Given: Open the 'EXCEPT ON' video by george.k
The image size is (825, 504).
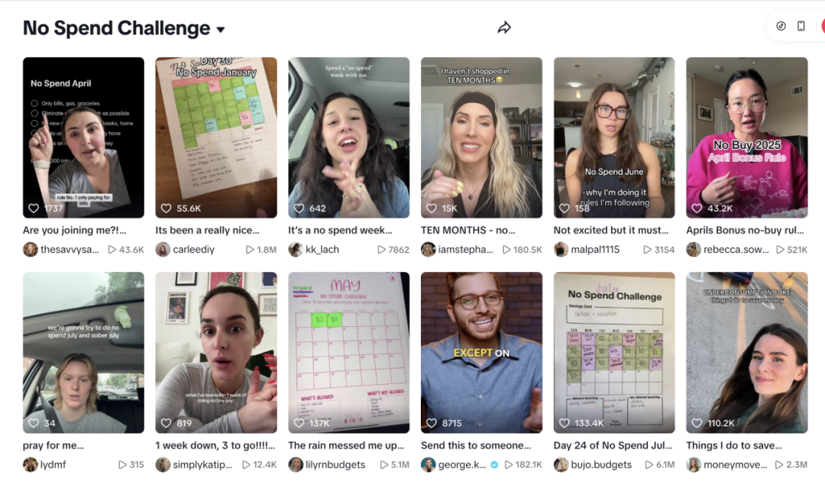Looking at the screenshot, I should pos(481,353).
